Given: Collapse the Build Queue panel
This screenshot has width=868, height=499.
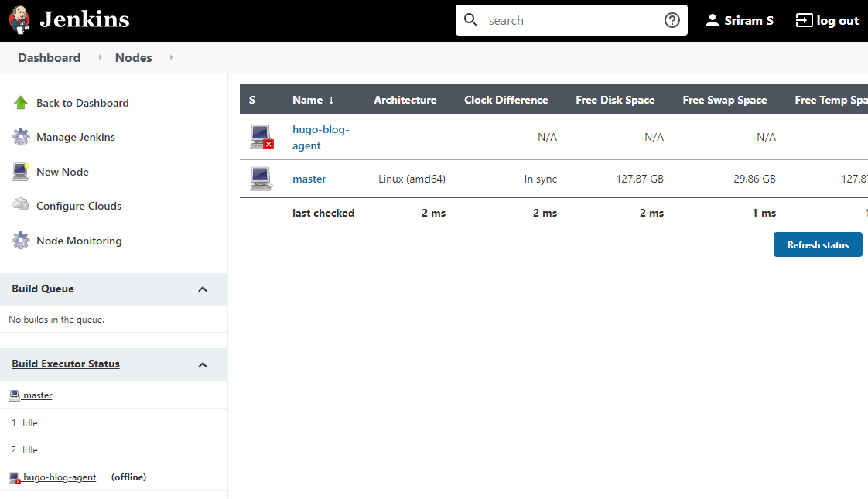Looking at the screenshot, I should pos(203,289).
